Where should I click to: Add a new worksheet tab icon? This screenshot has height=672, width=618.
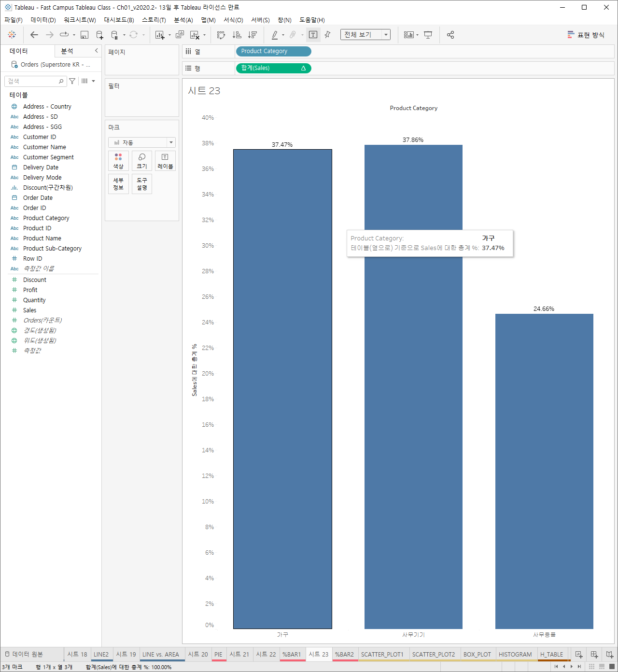(x=579, y=655)
